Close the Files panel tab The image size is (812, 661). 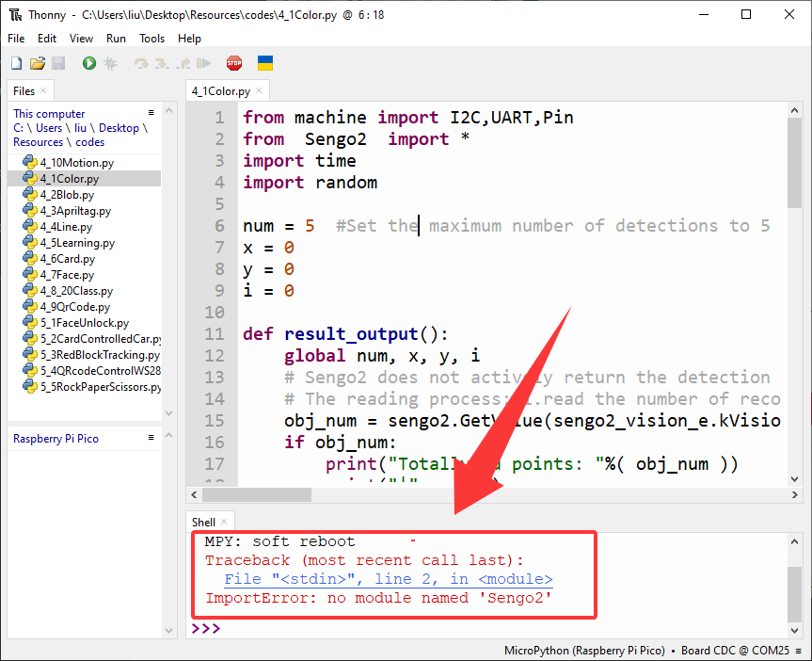tap(43, 90)
